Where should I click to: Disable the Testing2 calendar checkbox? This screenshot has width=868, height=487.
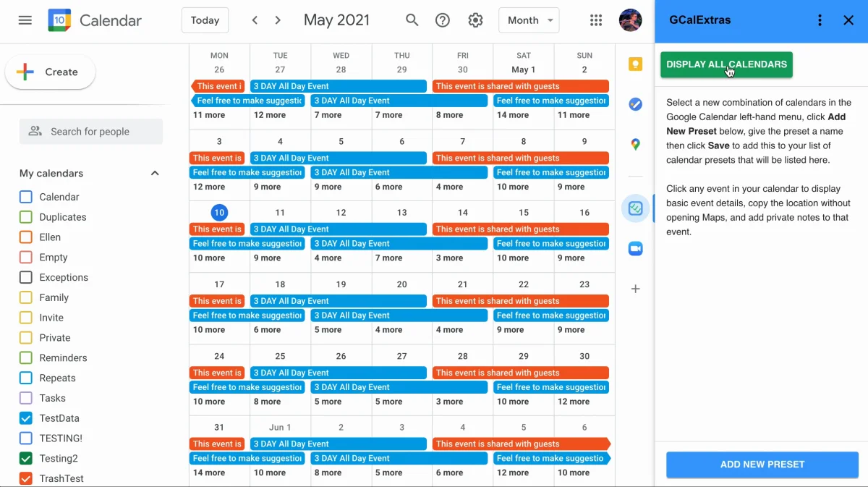click(26, 458)
